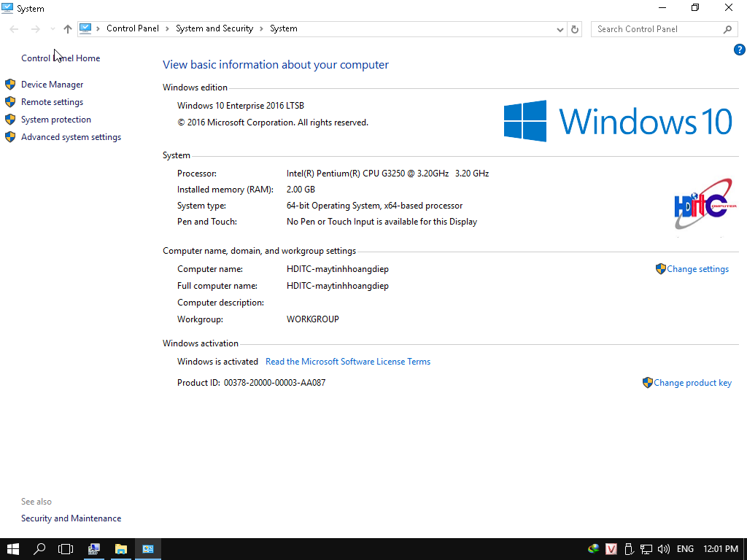The height and width of the screenshot is (560, 747).
Task: Click the search magnifier icon
Action: 727,29
